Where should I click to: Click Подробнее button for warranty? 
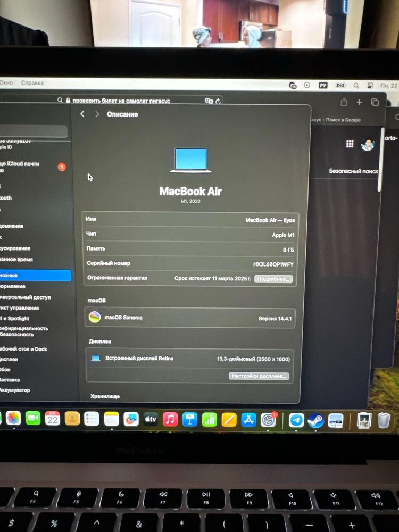click(273, 279)
